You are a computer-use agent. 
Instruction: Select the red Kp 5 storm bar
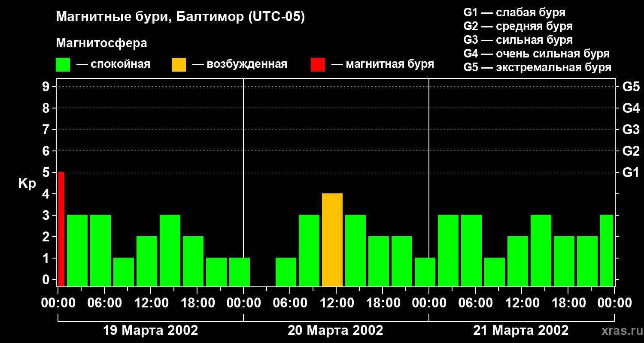[x=61, y=229]
